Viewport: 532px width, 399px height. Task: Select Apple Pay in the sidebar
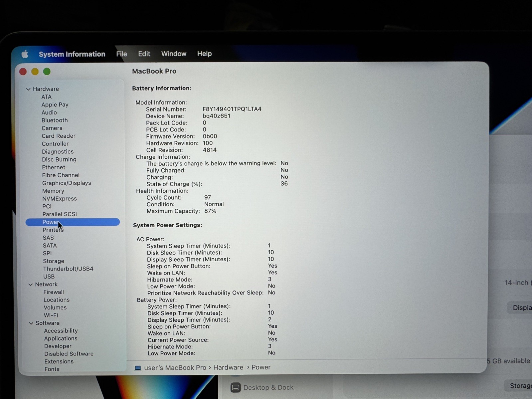coord(55,104)
